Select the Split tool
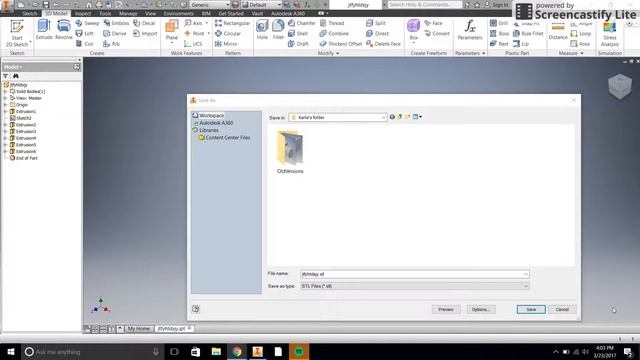The image size is (640, 360). 376,23
